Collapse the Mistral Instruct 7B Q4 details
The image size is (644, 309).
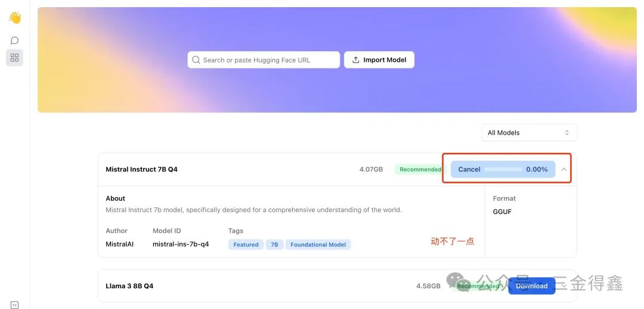pyautogui.click(x=564, y=169)
